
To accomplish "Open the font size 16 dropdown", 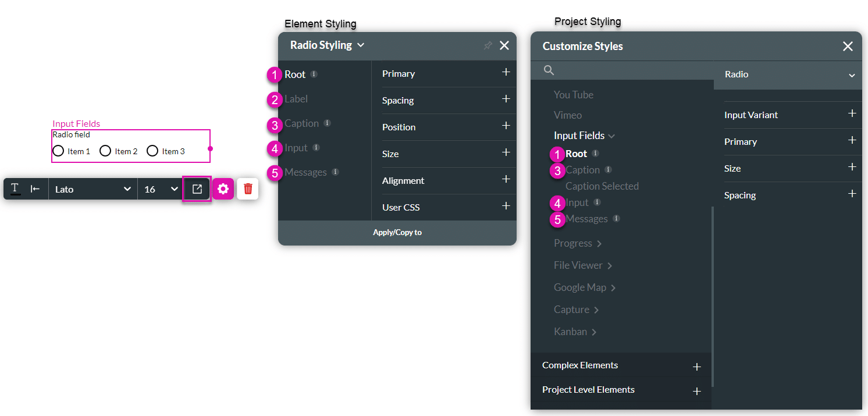I will tap(161, 189).
